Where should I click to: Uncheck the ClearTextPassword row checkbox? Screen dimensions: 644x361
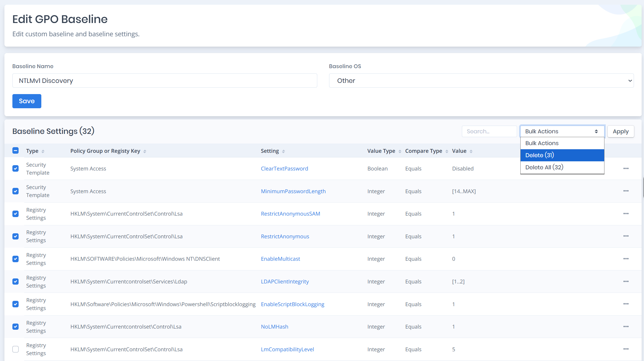pos(16,168)
